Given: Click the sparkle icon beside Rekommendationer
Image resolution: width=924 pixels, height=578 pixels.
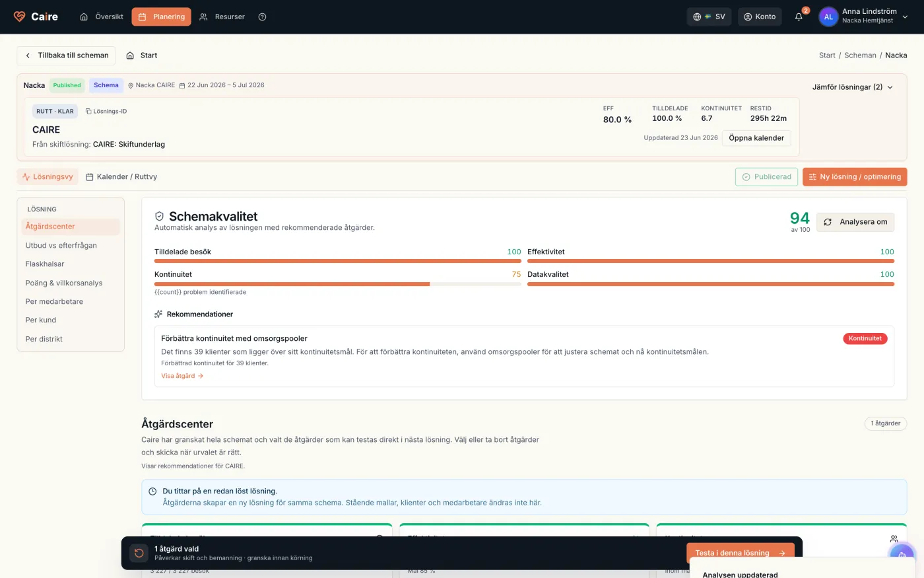Looking at the screenshot, I should coord(158,314).
